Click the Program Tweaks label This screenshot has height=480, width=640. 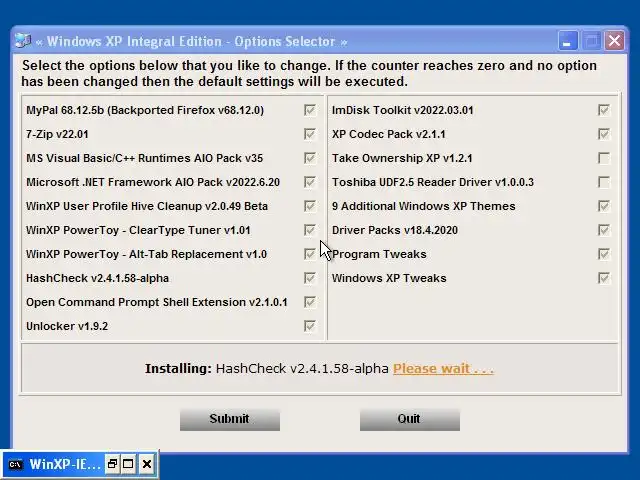[x=379, y=254]
